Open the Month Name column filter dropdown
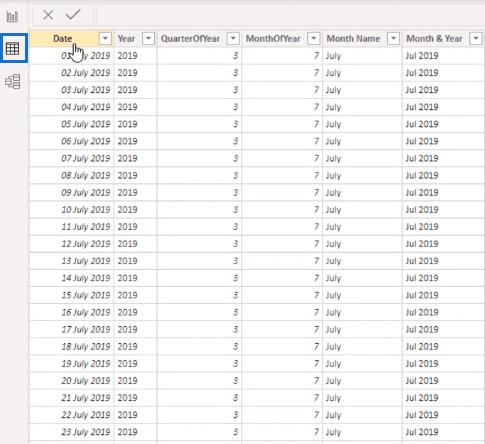This screenshot has height=444, width=485. point(394,39)
